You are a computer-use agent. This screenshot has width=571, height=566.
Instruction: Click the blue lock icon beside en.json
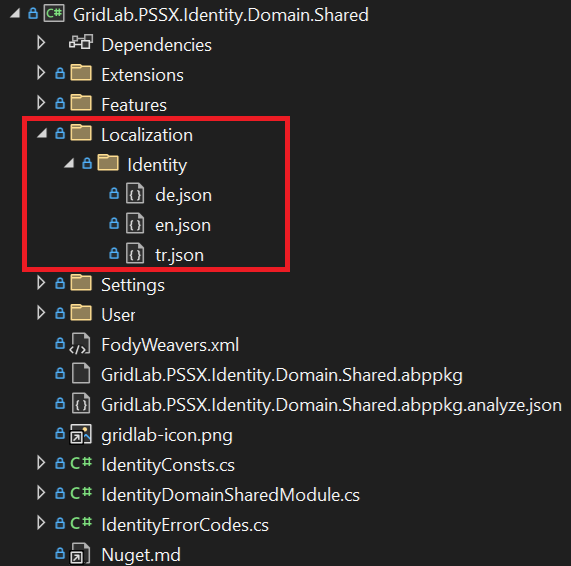pyautogui.click(x=114, y=223)
